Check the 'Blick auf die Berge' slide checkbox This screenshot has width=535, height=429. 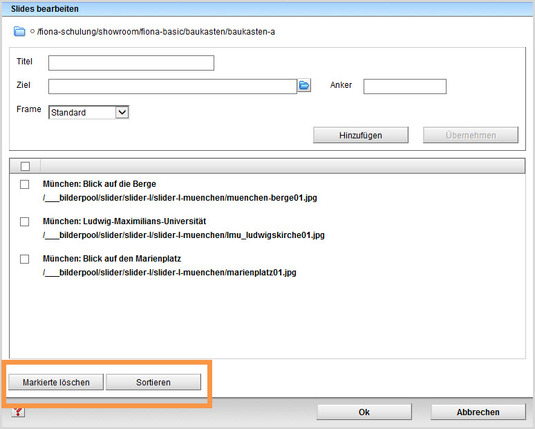pos(25,184)
